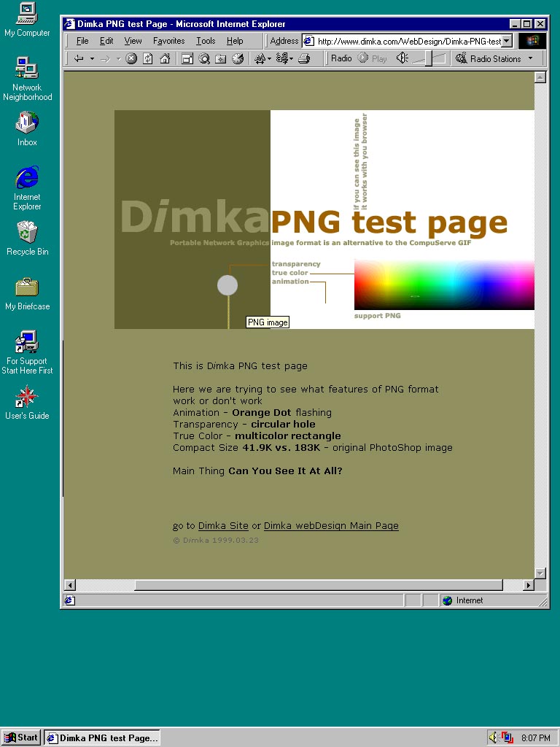Screen dimensions: 560x747
Task: Expand the address bar dropdown arrow
Action: point(507,42)
